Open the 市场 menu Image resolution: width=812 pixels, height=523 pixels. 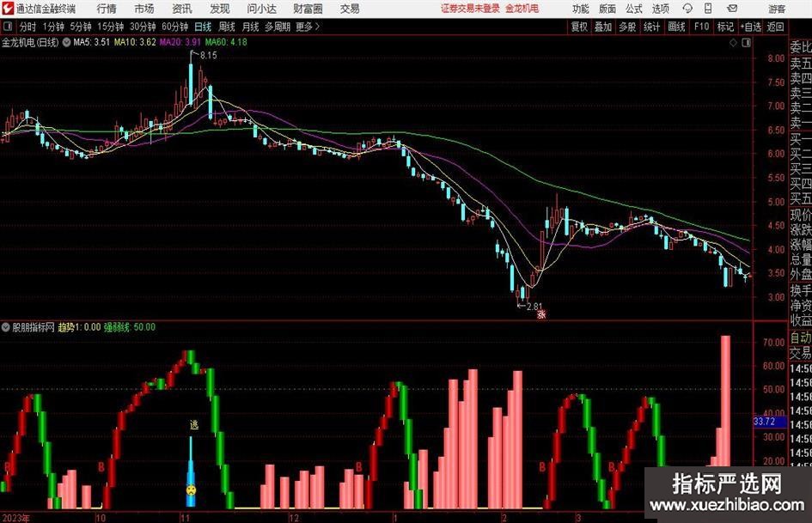point(144,9)
